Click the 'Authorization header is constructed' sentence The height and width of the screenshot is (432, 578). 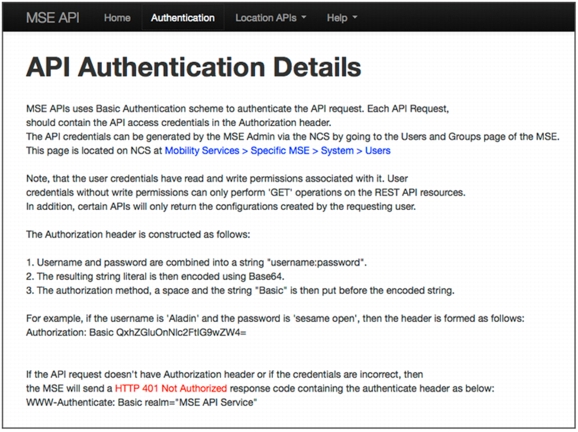138,234
